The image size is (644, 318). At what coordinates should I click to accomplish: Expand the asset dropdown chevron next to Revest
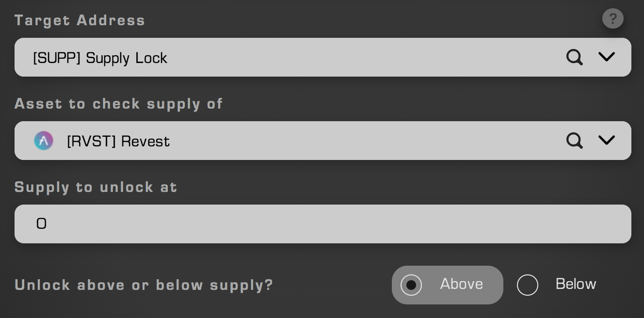607,140
